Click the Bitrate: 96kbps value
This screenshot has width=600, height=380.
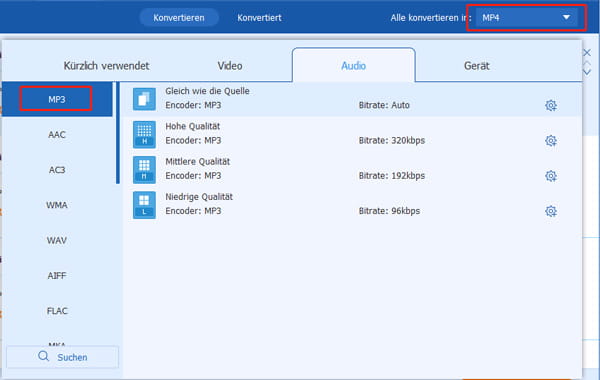(389, 211)
